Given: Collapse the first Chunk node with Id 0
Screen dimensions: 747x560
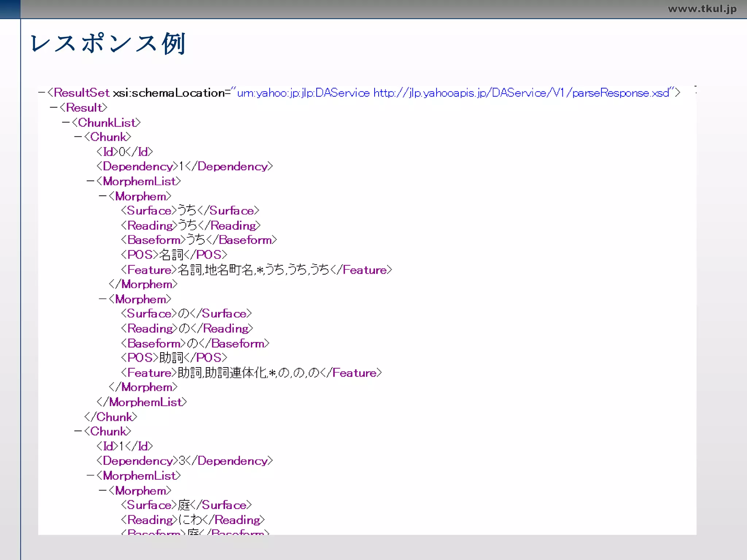Looking at the screenshot, I should pyautogui.click(x=78, y=137).
